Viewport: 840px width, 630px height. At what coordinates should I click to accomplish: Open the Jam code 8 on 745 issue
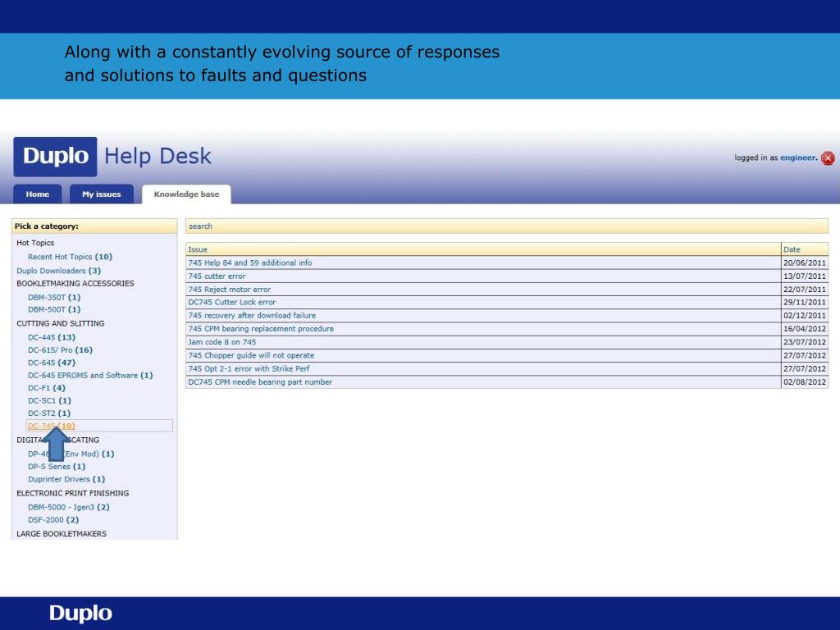221,342
